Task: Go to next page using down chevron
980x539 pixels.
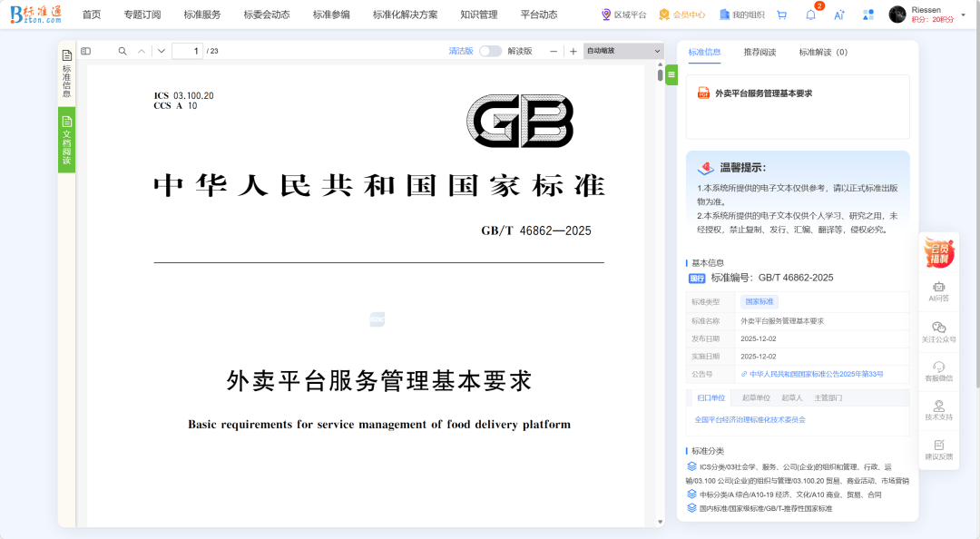Action: [x=162, y=52]
